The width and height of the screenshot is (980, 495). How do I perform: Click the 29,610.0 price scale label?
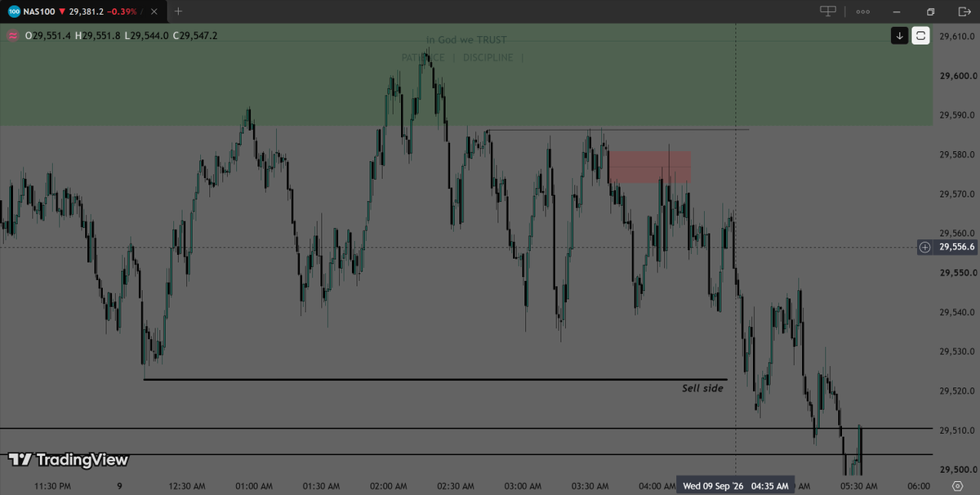click(959, 37)
